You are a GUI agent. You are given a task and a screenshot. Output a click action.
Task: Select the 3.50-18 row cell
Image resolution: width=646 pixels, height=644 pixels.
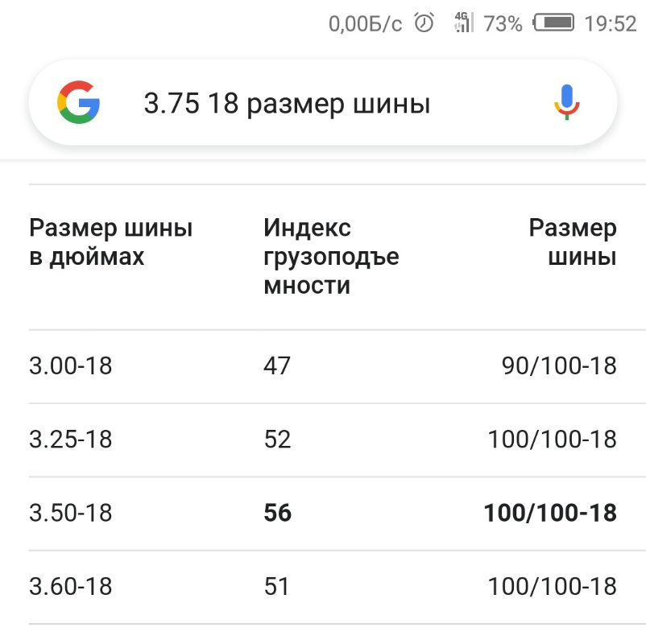(70, 513)
